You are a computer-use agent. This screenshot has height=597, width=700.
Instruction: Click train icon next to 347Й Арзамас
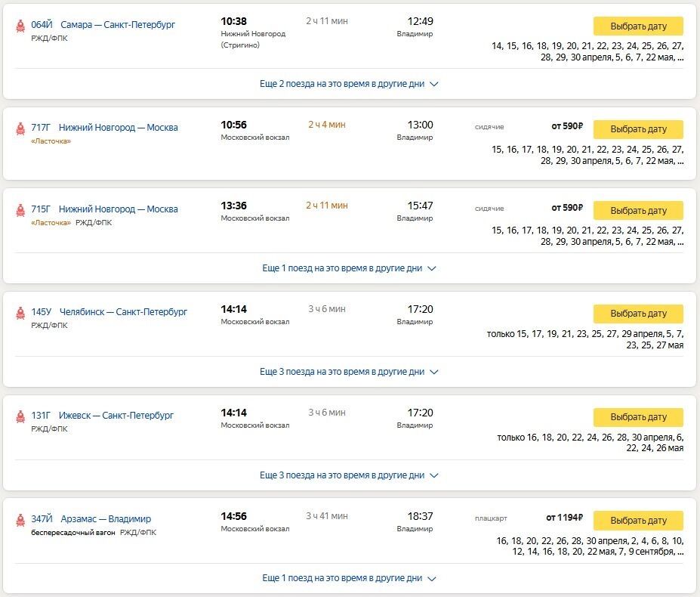20,520
